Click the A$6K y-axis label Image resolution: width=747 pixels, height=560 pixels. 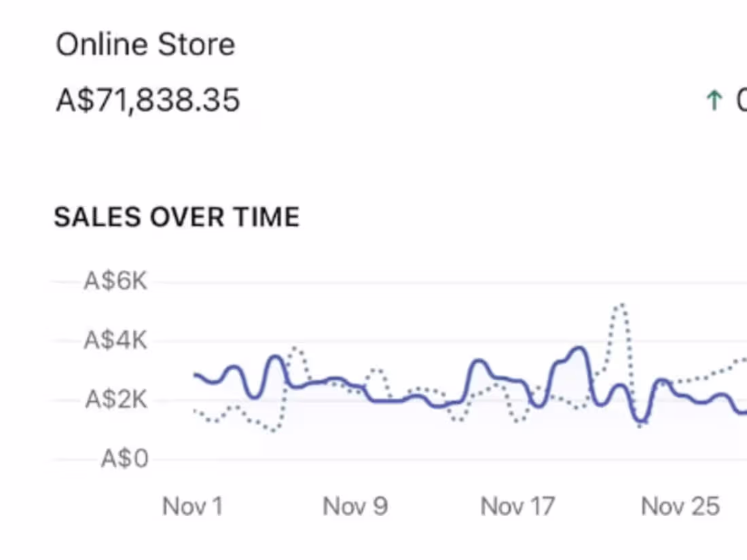[x=115, y=281]
